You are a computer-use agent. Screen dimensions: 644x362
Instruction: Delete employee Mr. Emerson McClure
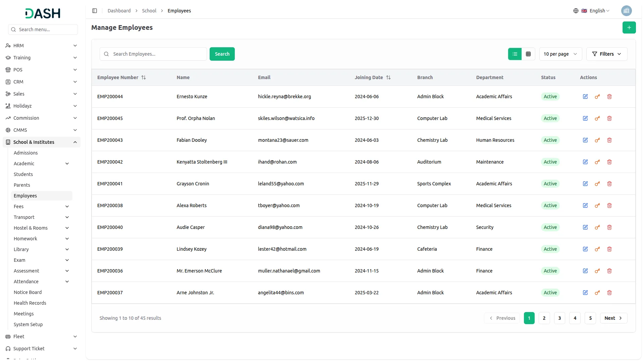[x=609, y=271]
